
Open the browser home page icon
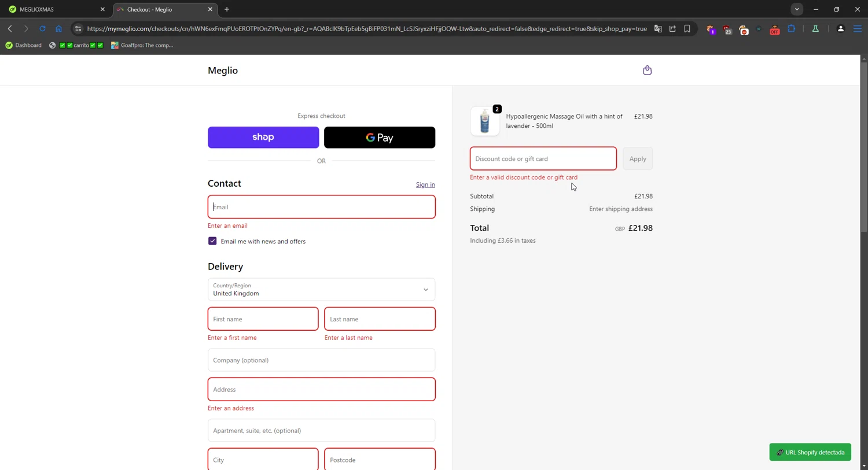tap(58, 28)
